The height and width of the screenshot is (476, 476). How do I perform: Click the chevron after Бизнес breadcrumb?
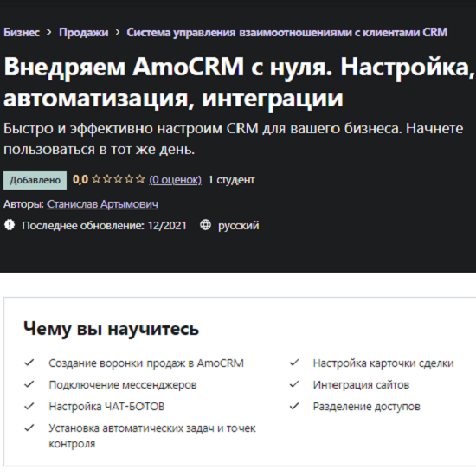tap(48, 32)
